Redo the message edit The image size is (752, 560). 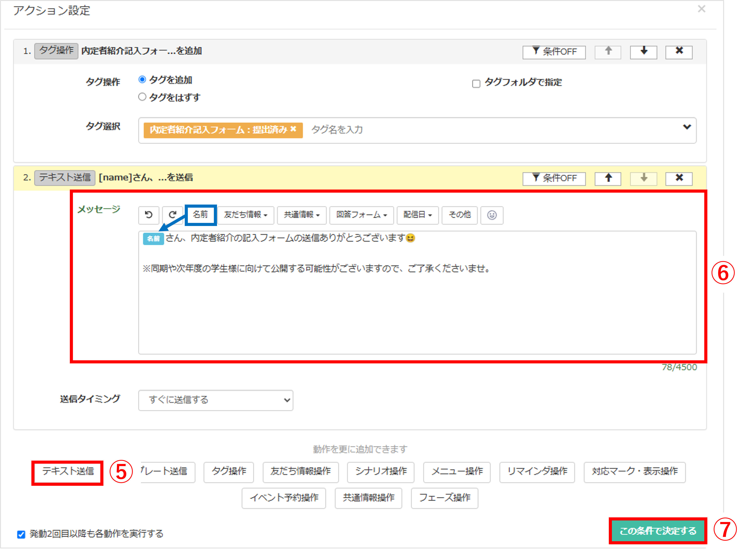[x=173, y=215]
